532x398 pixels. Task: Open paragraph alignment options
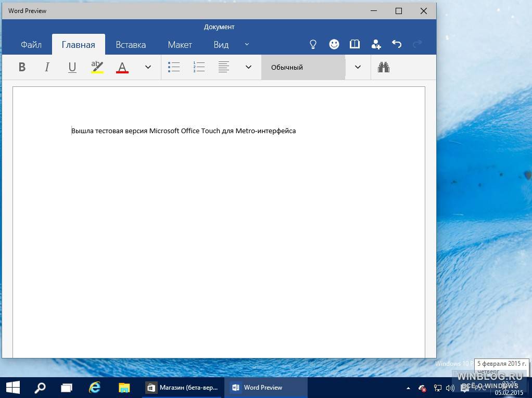click(224, 67)
